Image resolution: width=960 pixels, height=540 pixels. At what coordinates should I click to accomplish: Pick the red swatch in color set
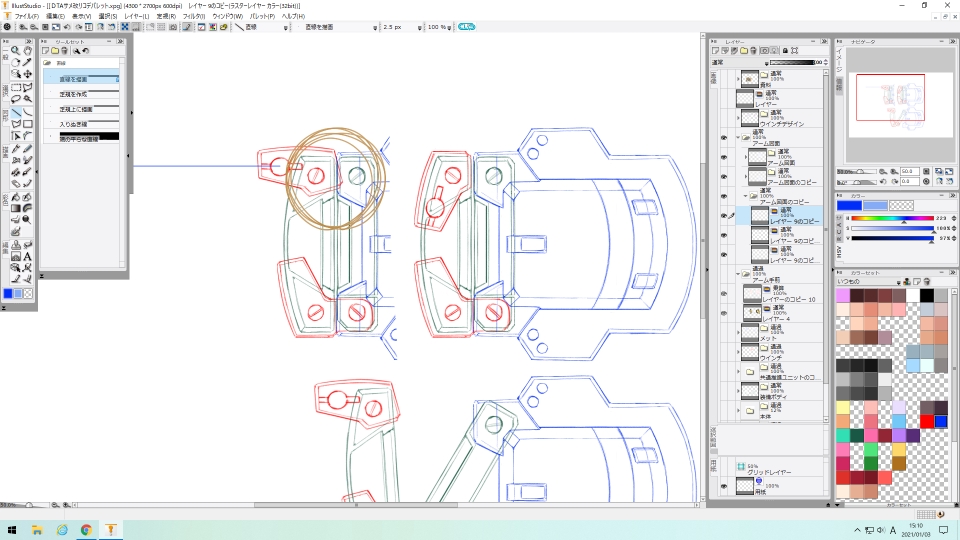pos(927,421)
